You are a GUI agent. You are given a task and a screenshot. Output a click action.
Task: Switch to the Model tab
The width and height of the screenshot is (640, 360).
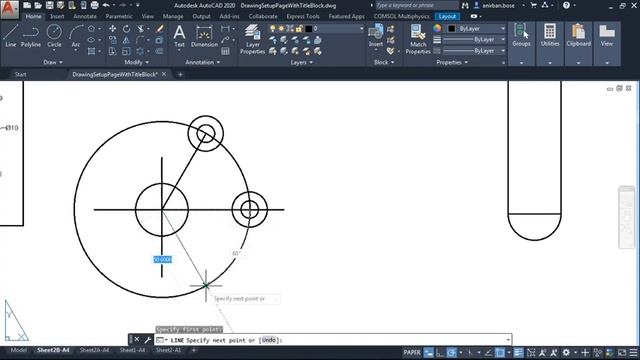tap(18, 350)
